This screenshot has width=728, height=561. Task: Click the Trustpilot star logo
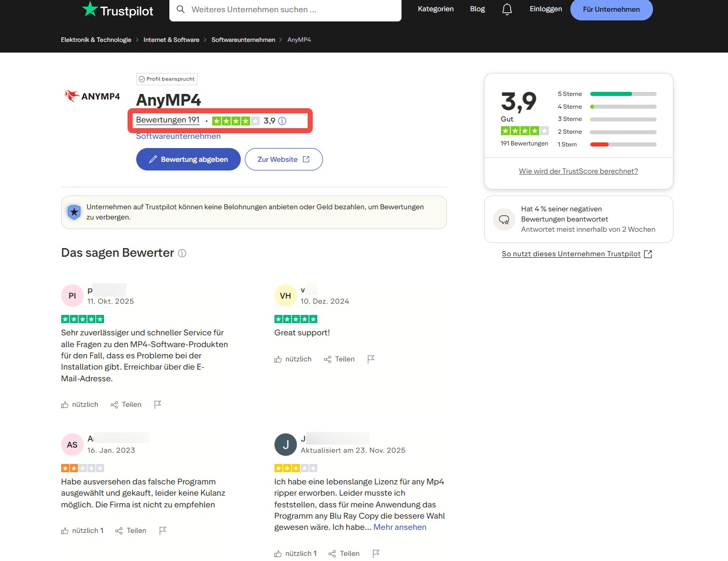[89, 9]
